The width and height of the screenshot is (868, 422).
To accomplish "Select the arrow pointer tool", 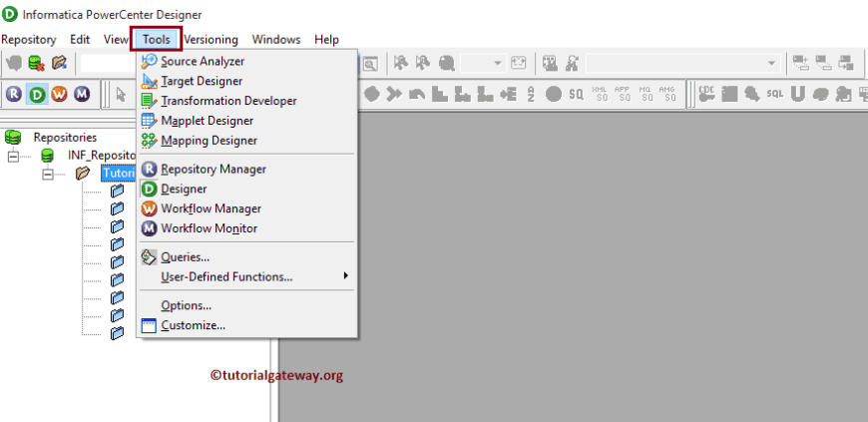I will (x=122, y=94).
